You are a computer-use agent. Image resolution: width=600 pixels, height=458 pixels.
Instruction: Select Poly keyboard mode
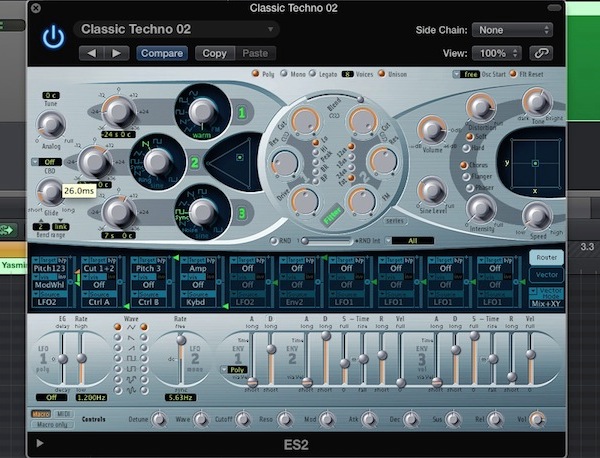coord(256,73)
